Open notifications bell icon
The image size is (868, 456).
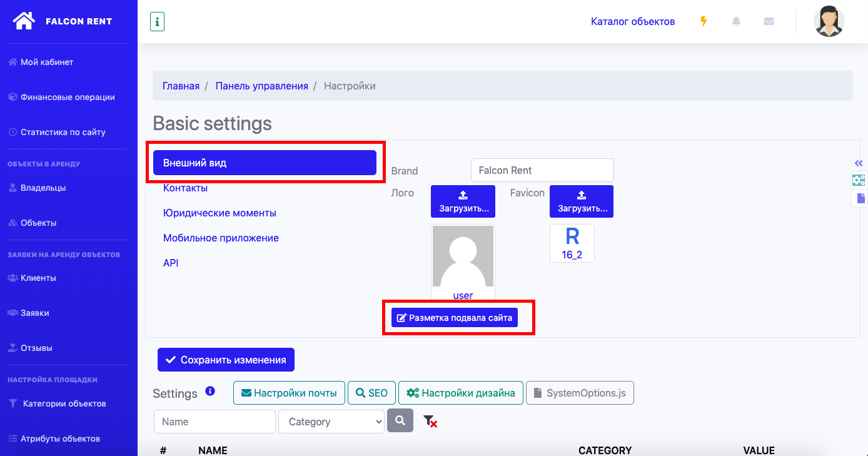(736, 21)
